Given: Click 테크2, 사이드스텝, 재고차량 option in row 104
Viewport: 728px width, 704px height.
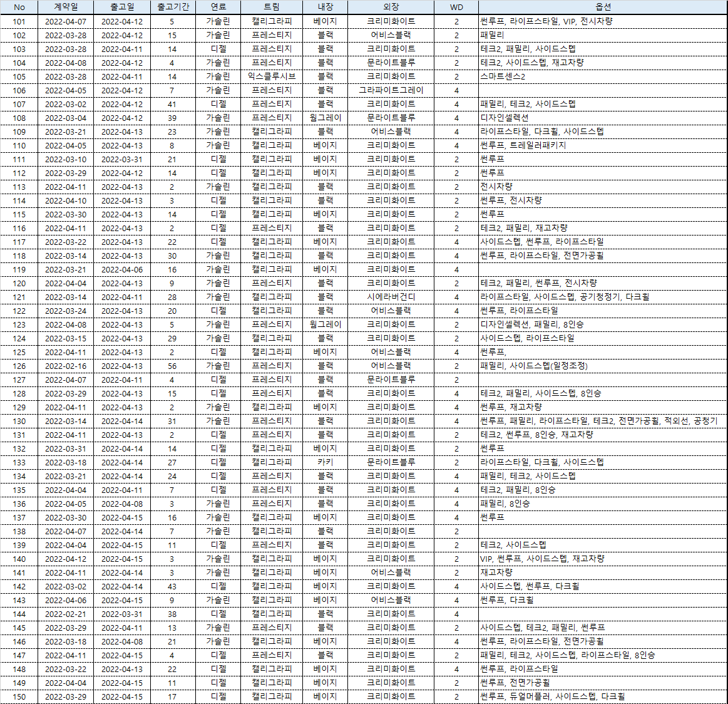Looking at the screenshot, I should pos(603,63).
